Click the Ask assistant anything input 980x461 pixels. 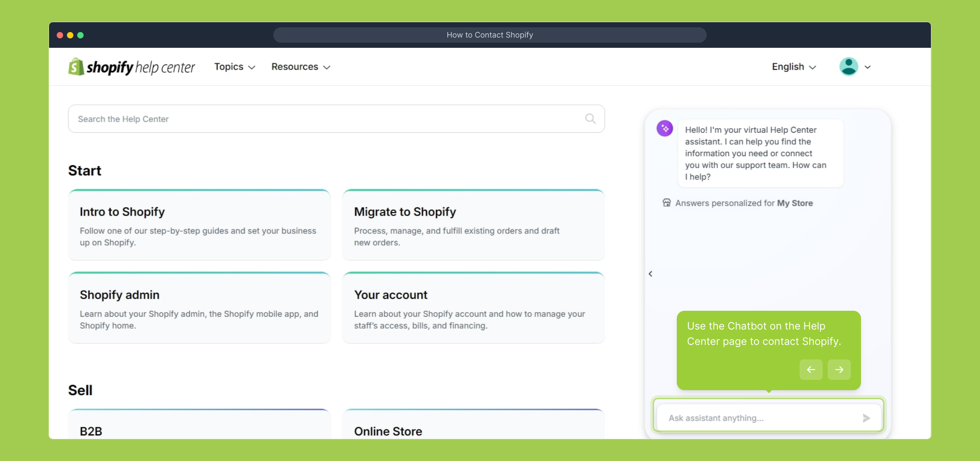click(x=759, y=418)
